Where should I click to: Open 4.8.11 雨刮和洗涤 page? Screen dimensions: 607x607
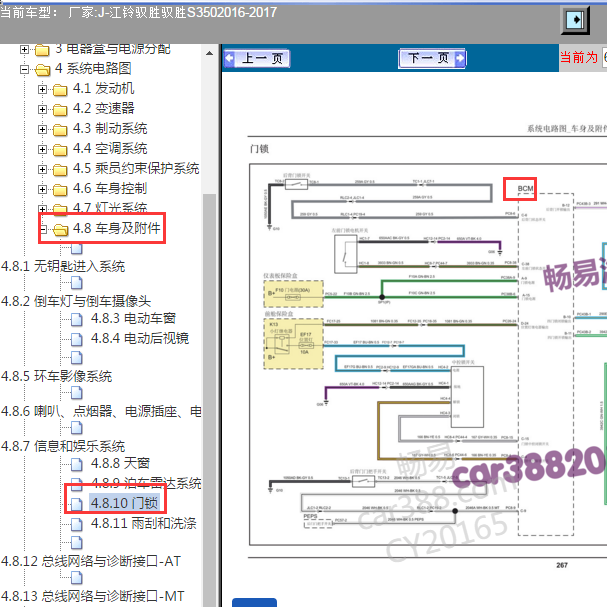click(144, 523)
